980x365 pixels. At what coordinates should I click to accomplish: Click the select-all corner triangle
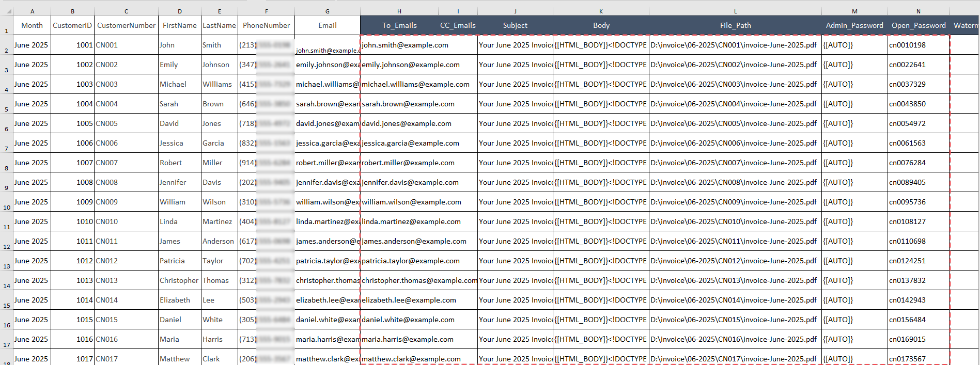click(7, 11)
